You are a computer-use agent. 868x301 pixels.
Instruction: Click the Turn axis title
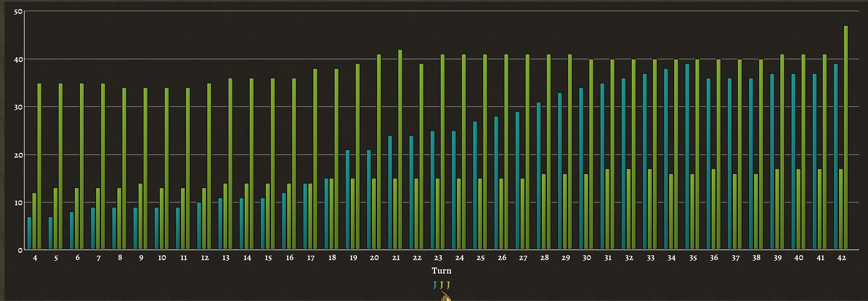tap(441, 271)
